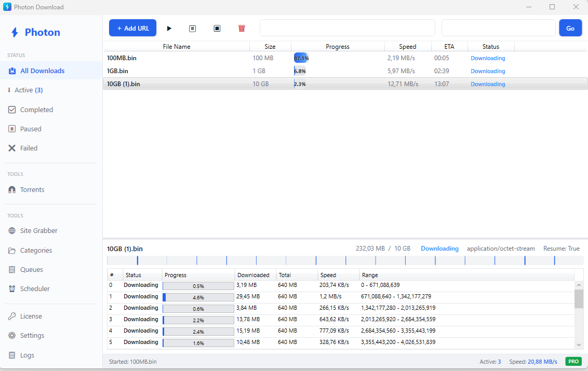This screenshot has width=588, height=371.
Task: Pause download using toolbar pause icon
Action: [192, 29]
